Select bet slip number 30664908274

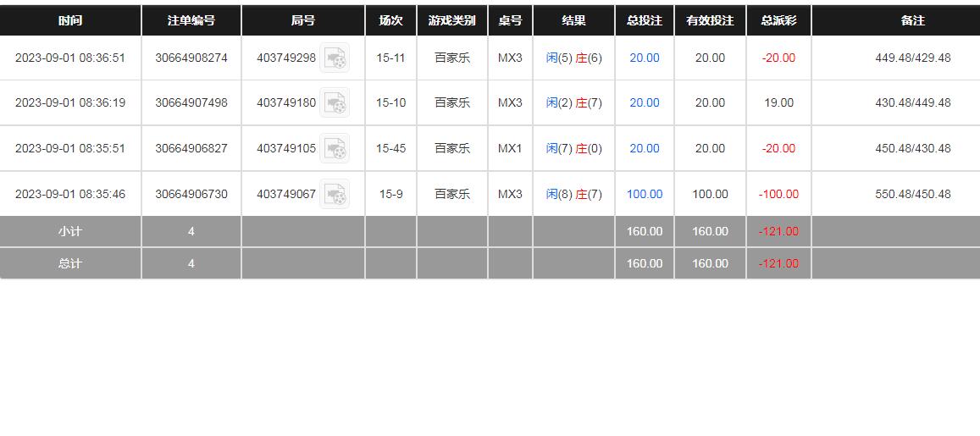[191, 58]
